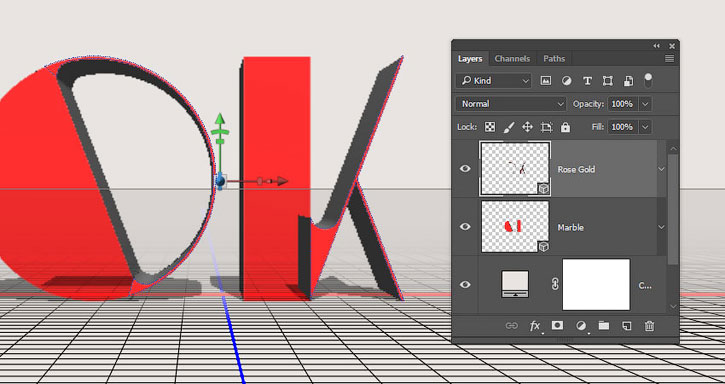This screenshot has height=384, width=725.
Task: Hide the Rose Gold layer
Action: pyautogui.click(x=465, y=169)
